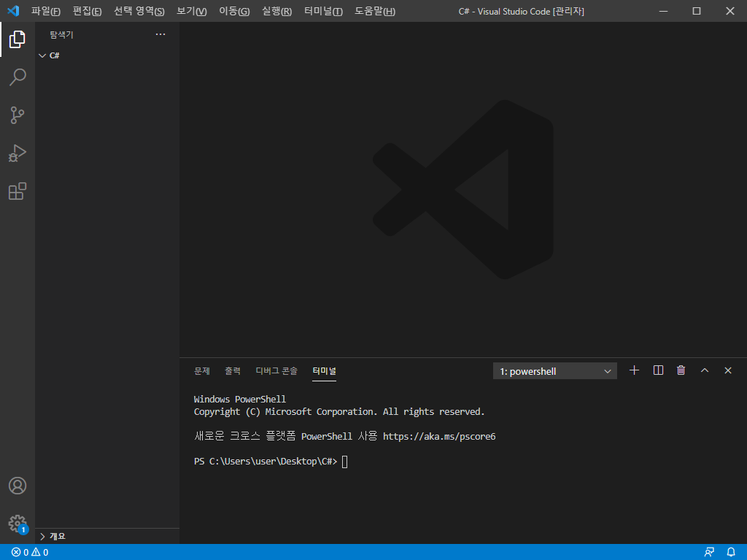747x560 pixels.
Task: Maximize panel size with up chevron
Action: (x=705, y=370)
